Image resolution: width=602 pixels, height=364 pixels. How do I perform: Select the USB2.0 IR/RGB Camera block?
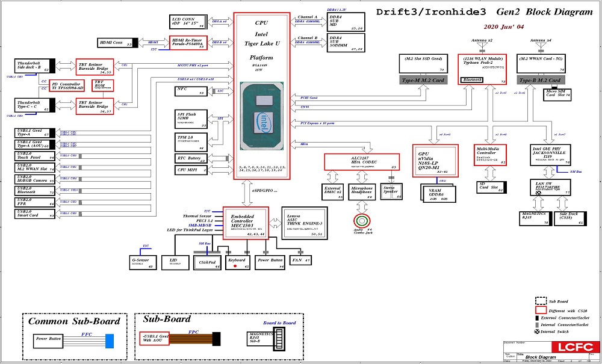point(35,179)
